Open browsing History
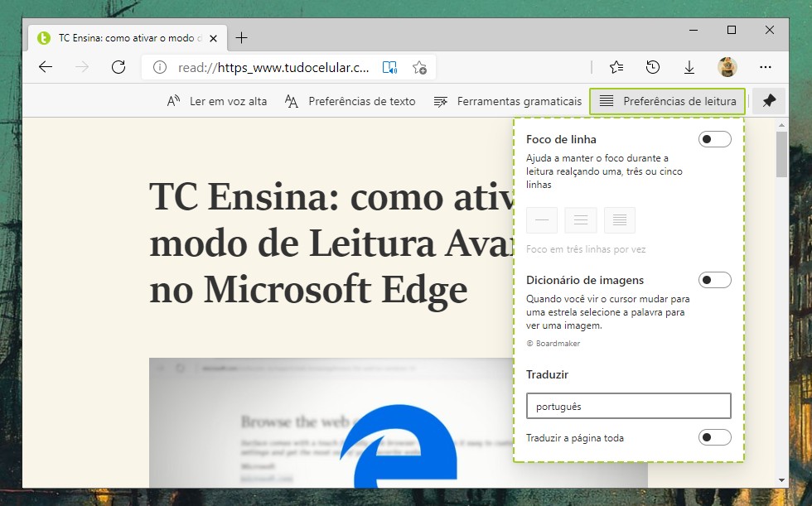 click(x=653, y=67)
